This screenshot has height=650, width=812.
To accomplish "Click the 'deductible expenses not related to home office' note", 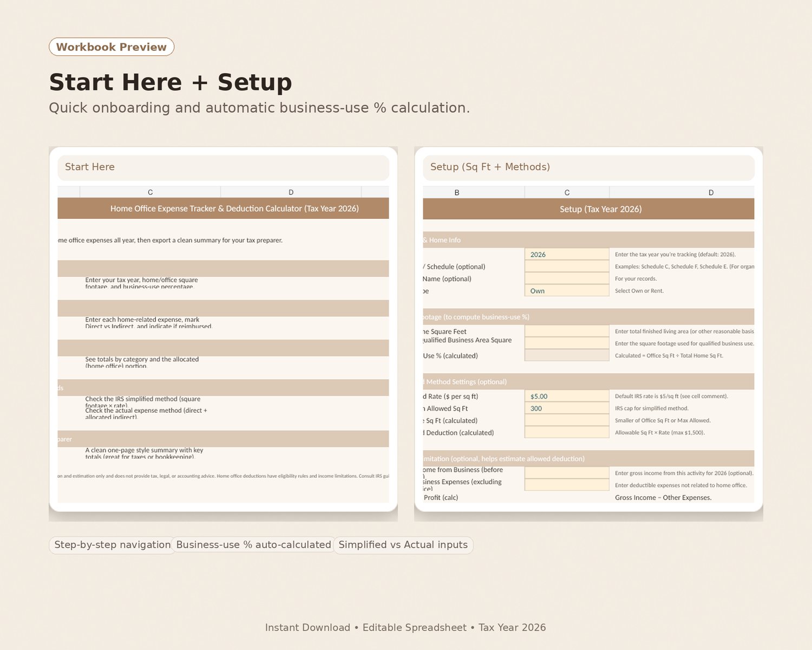I will [x=681, y=485].
